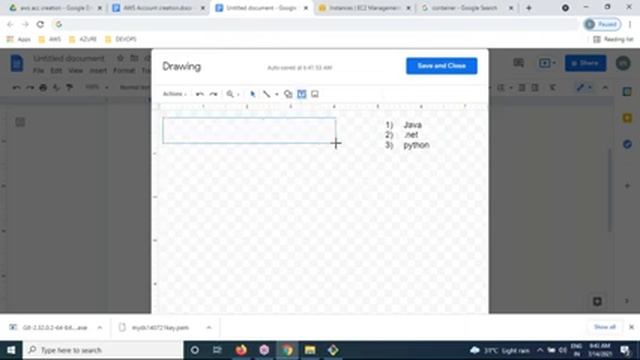The image size is (640, 360).
Task: Open the Actions dropdown in Drawing
Action: 175,94
